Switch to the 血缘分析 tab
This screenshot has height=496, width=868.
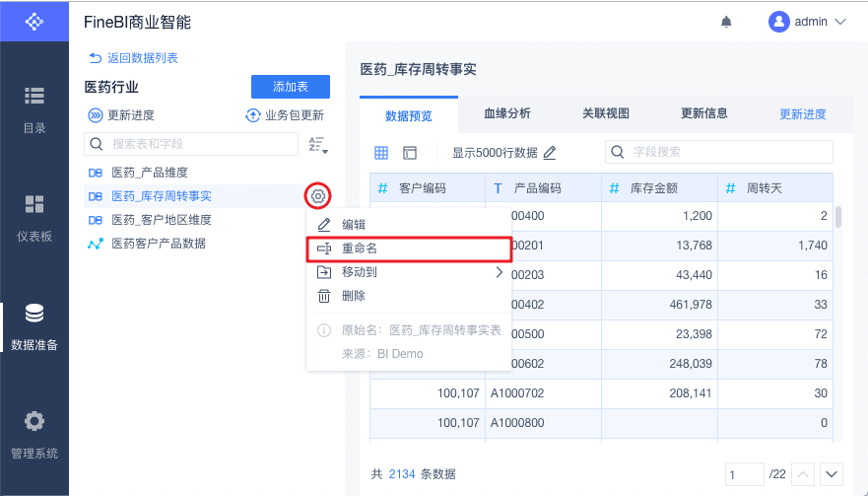pyautogui.click(x=507, y=113)
